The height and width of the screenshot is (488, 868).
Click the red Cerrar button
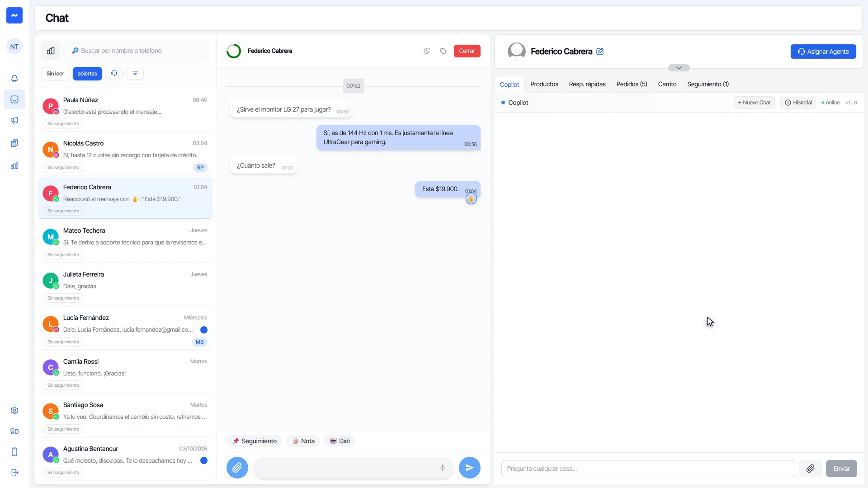point(467,51)
